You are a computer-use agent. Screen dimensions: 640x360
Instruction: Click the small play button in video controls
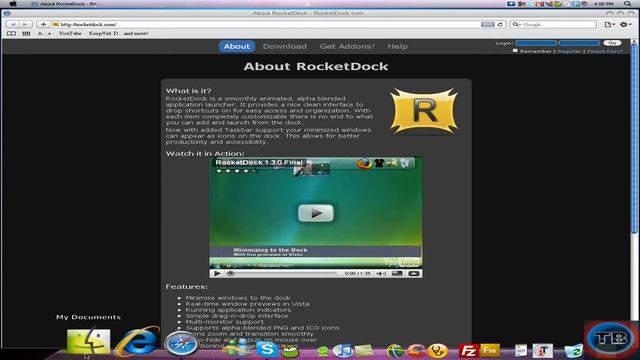[217, 273]
